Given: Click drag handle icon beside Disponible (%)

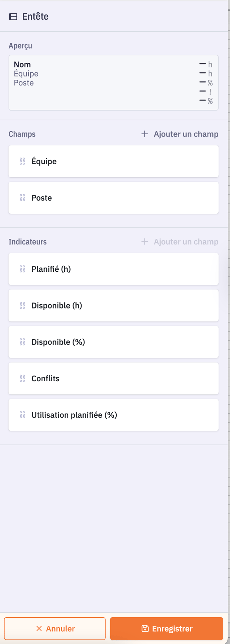Looking at the screenshot, I should 22,342.
